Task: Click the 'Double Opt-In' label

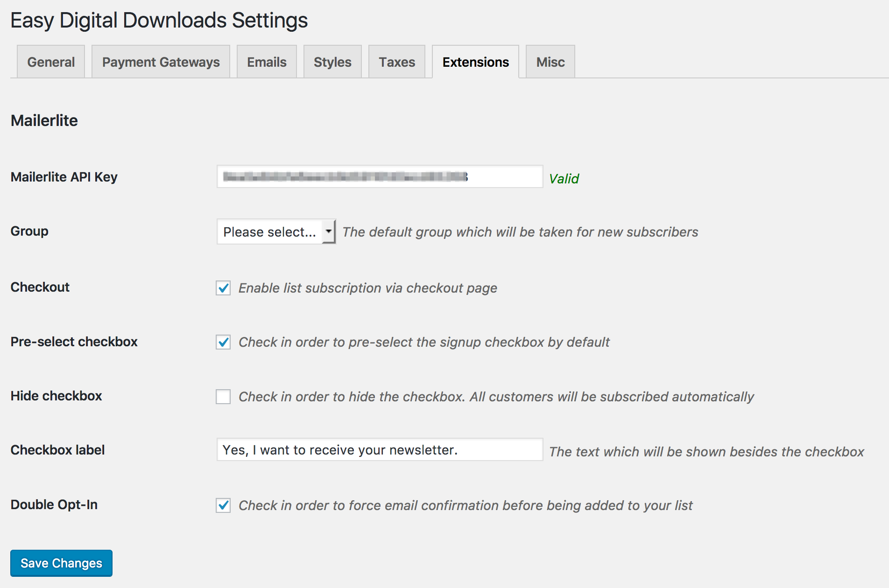Action: click(x=54, y=504)
